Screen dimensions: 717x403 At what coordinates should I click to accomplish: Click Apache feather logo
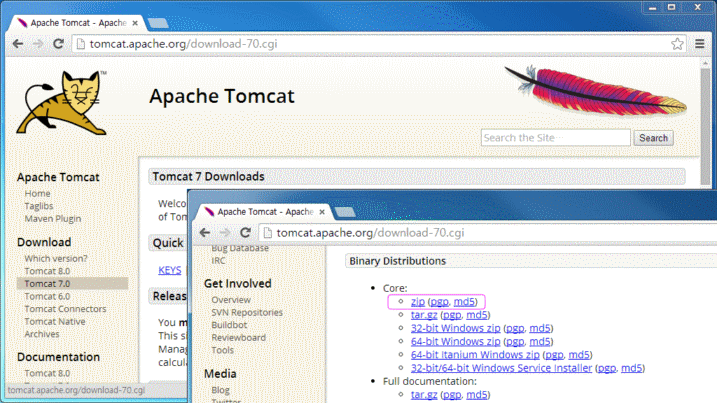pos(596,90)
